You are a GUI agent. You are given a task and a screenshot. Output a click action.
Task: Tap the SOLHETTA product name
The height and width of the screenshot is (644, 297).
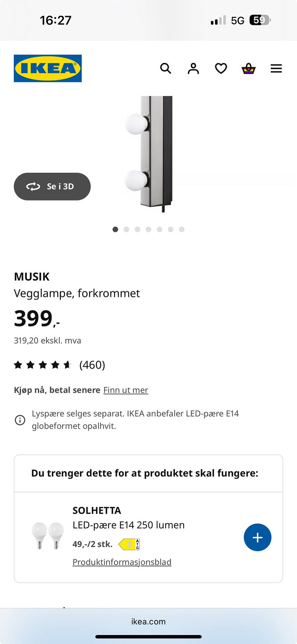97,510
